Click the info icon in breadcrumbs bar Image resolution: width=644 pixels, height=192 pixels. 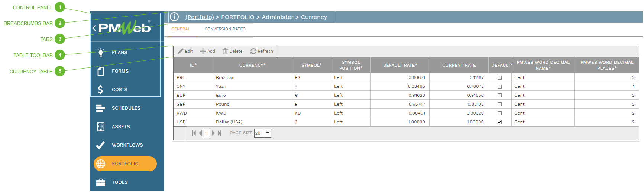174,17
